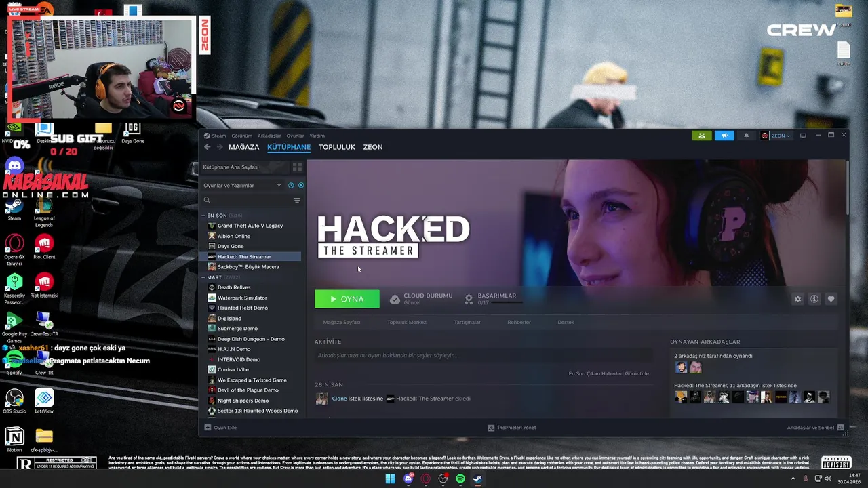The width and height of the screenshot is (868, 488).
Task: Open the game info icon
Action: (x=814, y=299)
